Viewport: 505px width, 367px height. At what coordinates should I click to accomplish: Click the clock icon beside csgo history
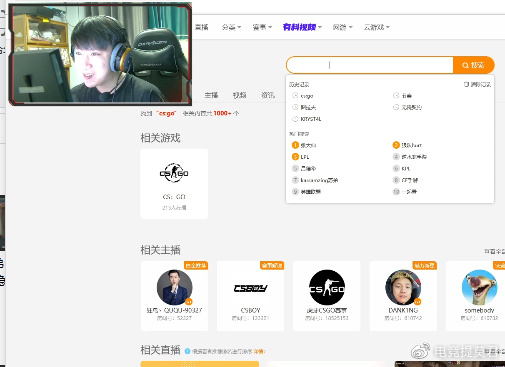click(295, 96)
